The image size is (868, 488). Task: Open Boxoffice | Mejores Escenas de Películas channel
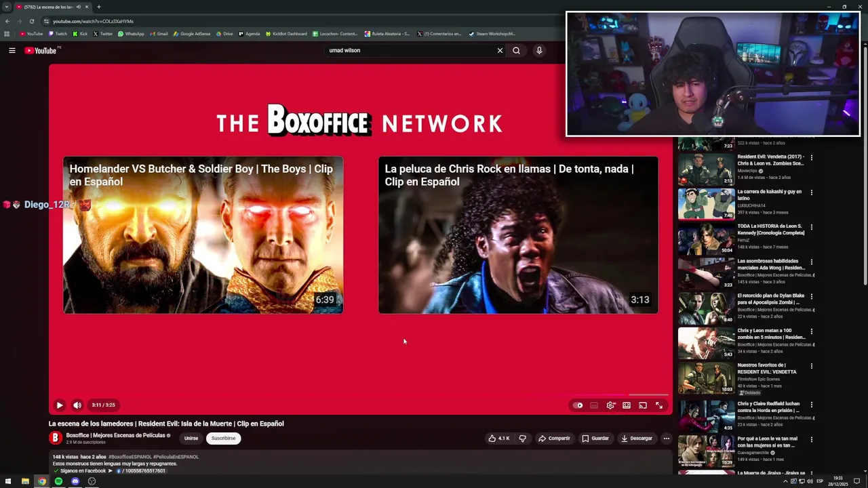[x=116, y=435]
